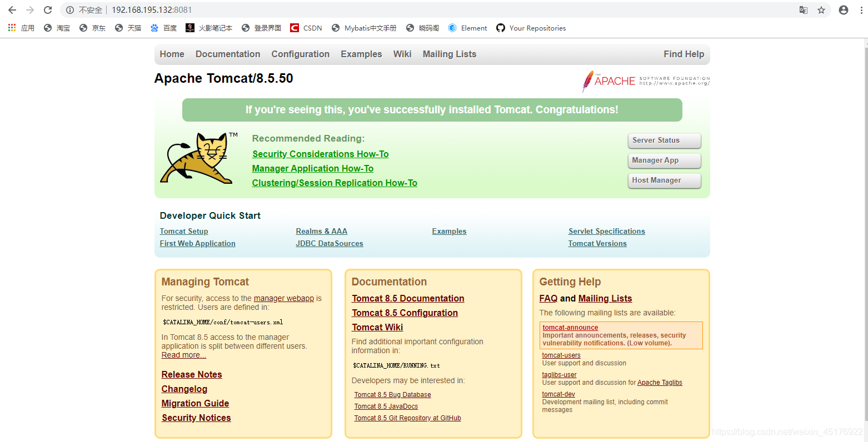The image size is (868, 442).
Task: Reload the page with the refresh icon
Action: click(48, 10)
